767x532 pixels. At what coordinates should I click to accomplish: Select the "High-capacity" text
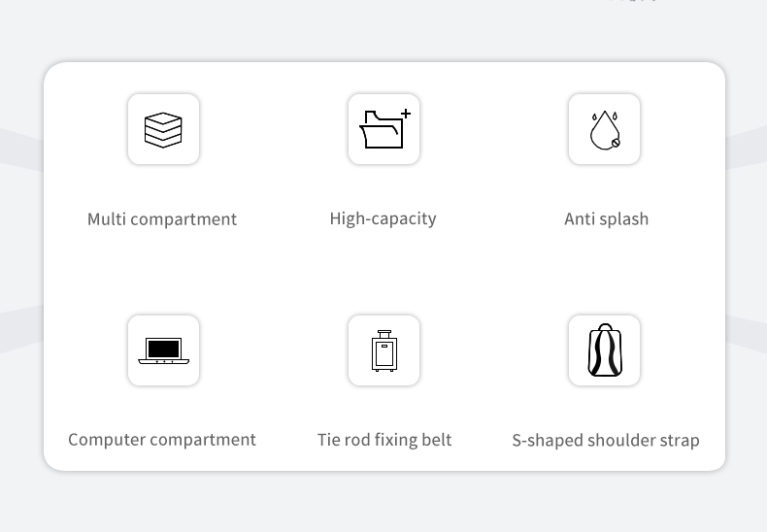(x=383, y=218)
